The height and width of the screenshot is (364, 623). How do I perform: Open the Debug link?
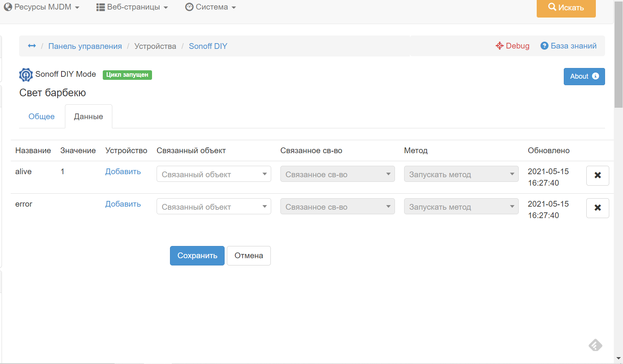pos(513,46)
